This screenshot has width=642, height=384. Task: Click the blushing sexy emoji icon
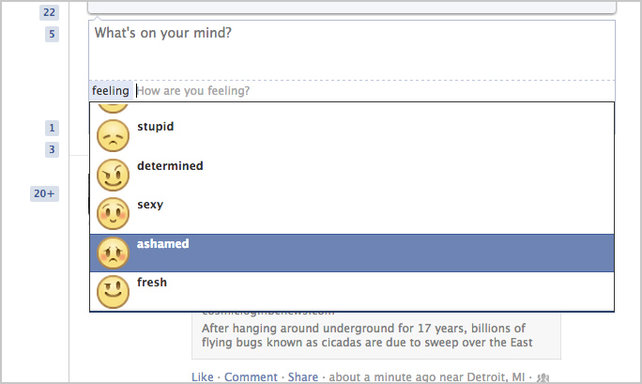pos(113,214)
